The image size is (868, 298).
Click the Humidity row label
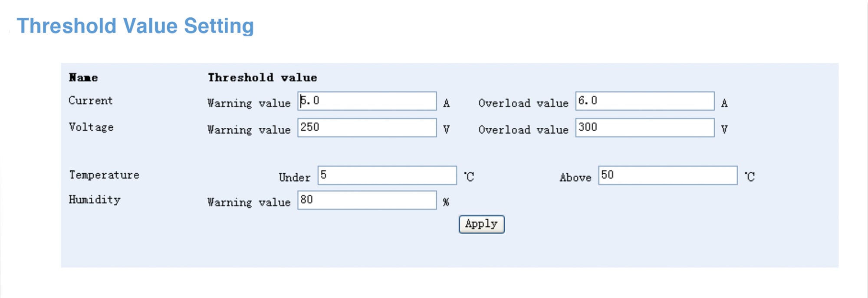(95, 200)
